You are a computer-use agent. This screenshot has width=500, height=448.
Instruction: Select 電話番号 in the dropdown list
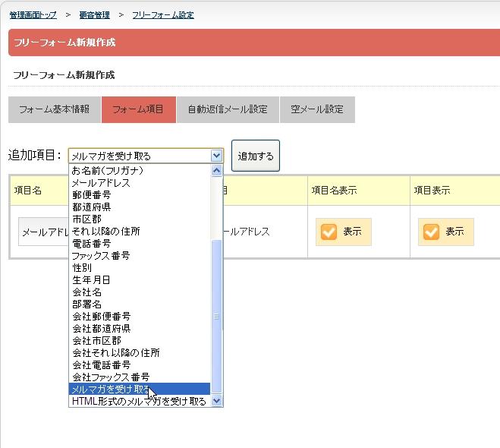[x=90, y=244]
